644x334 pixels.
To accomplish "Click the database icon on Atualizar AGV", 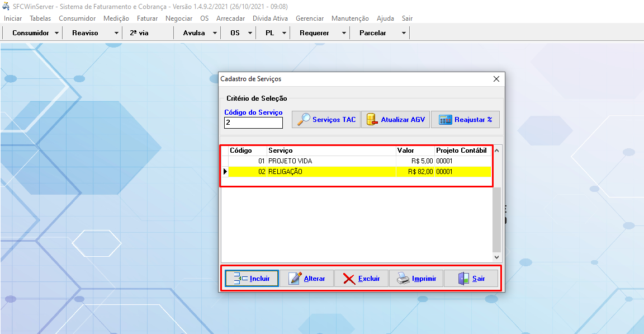I will [371, 119].
